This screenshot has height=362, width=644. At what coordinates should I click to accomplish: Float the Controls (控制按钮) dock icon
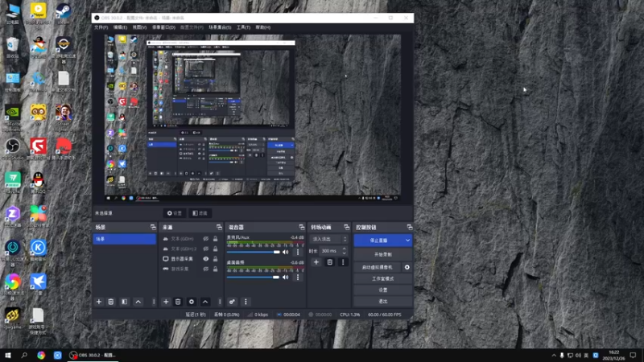point(410,227)
